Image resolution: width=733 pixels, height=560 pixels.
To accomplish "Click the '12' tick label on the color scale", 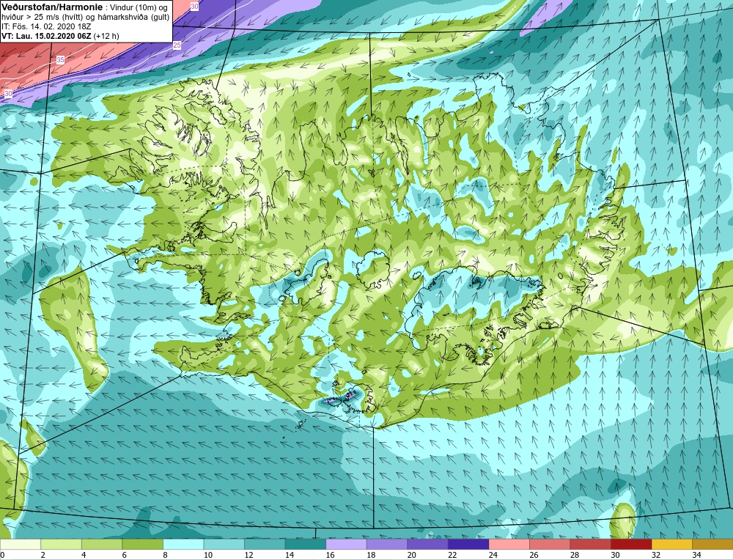I will pyautogui.click(x=248, y=555).
